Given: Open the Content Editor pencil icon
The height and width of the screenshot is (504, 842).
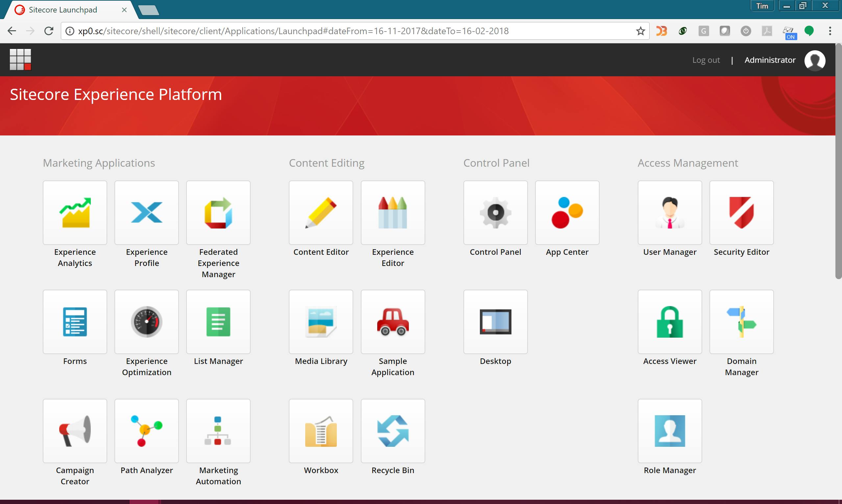Looking at the screenshot, I should tap(321, 213).
